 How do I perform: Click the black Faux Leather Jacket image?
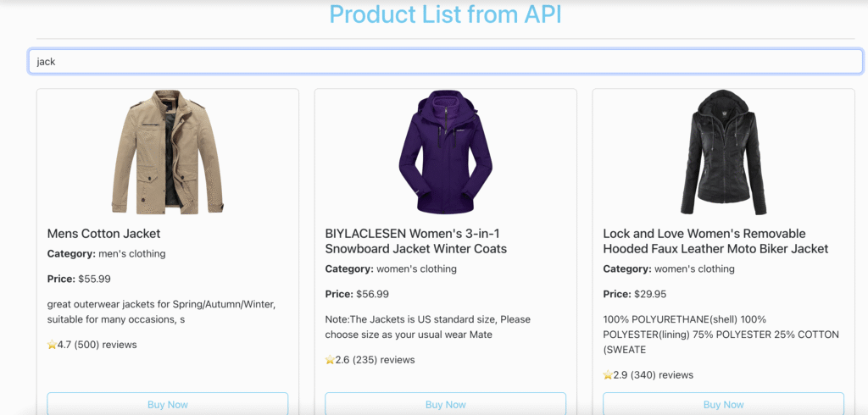(723, 152)
